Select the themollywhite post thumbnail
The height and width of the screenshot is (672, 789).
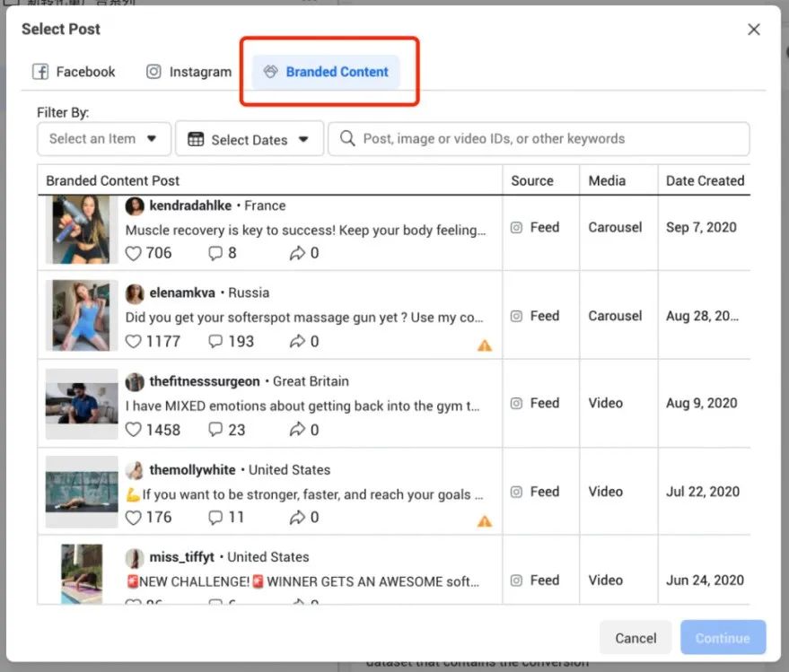[x=82, y=492]
